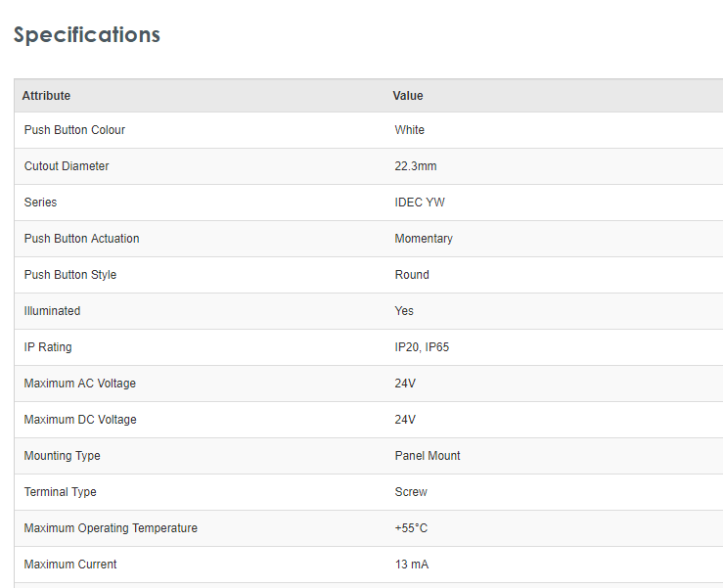Image resolution: width=723 pixels, height=588 pixels.
Task: Select the Cutout Diameter row label
Action: click(67, 166)
